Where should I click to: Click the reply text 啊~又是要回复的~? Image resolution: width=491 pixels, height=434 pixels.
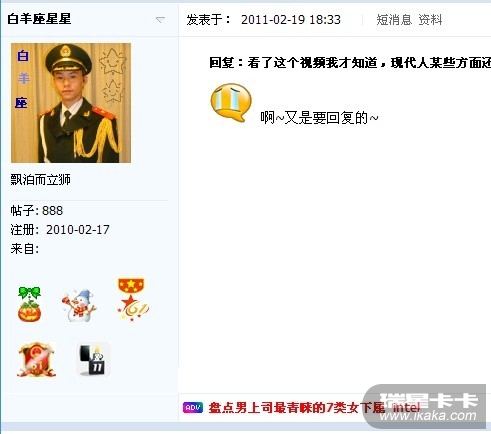coord(319,118)
